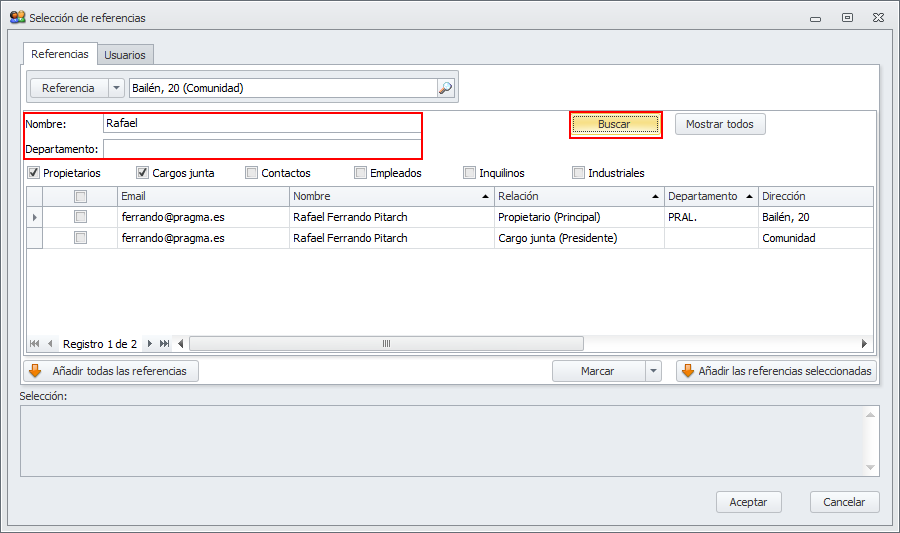Click the Bailén, 20 (Comunidad) reference field

[x=284, y=88]
